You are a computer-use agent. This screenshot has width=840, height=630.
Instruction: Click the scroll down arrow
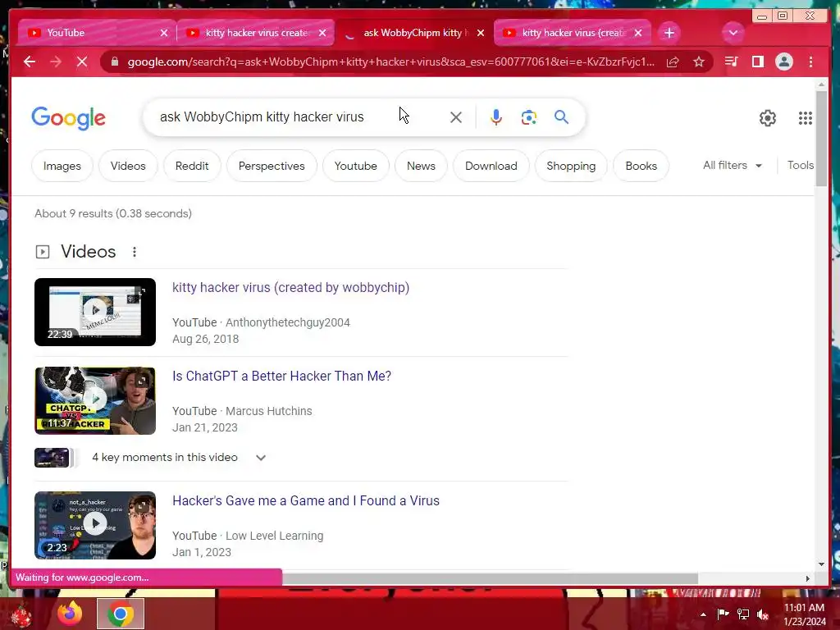(x=822, y=564)
